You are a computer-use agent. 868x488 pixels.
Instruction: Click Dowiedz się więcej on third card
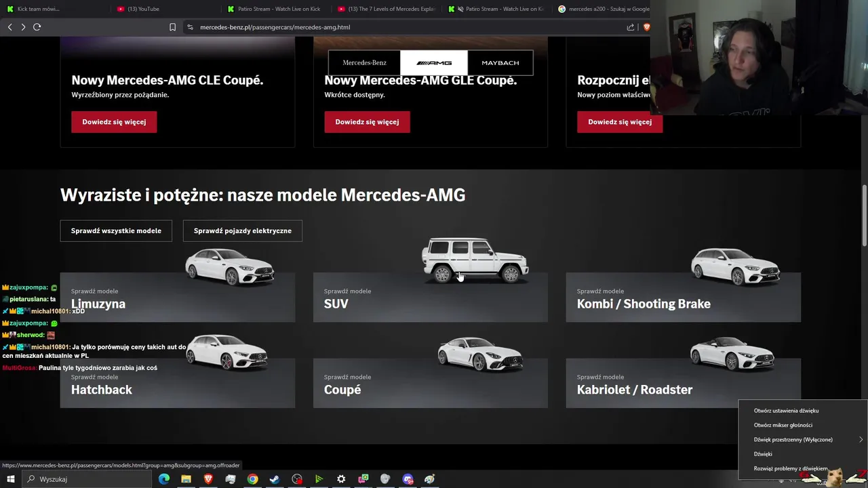point(620,122)
